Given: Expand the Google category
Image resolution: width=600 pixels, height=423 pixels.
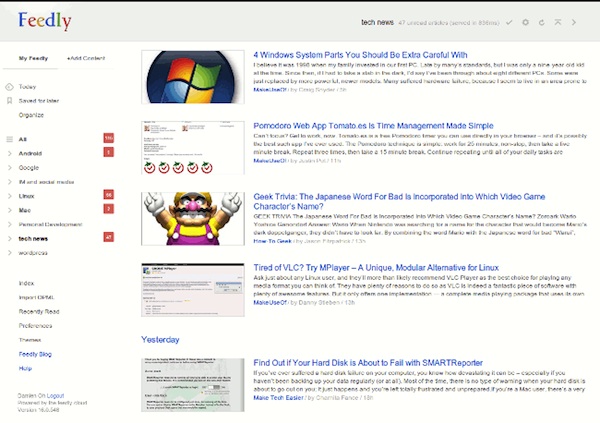Looking at the screenshot, I should coord(10,168).
